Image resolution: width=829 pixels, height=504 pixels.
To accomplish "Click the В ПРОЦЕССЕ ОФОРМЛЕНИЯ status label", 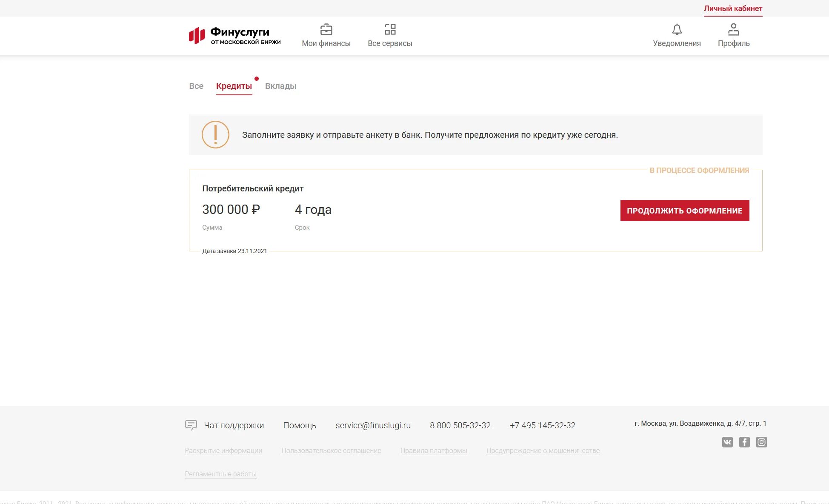I will coord(699,171).
